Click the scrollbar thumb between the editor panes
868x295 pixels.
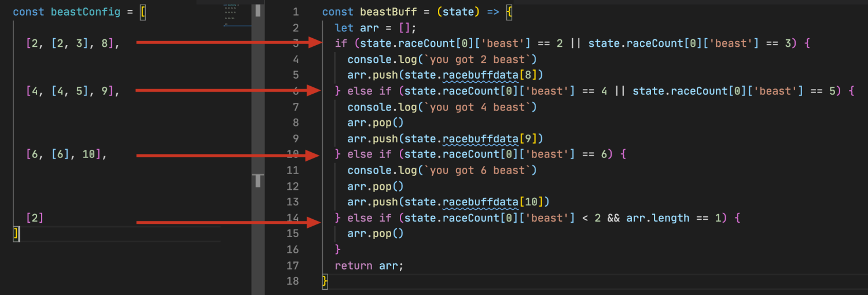point(258,180)
